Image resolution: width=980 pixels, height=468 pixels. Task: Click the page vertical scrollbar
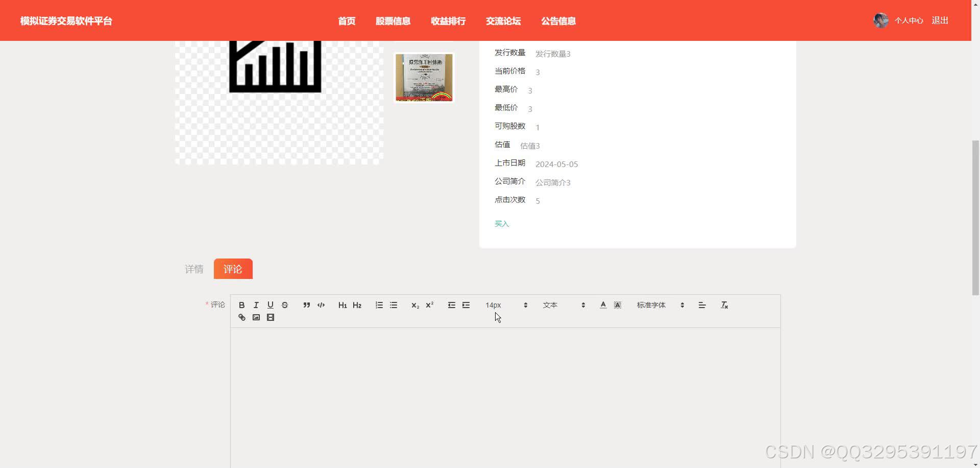(x=975, y=217)
